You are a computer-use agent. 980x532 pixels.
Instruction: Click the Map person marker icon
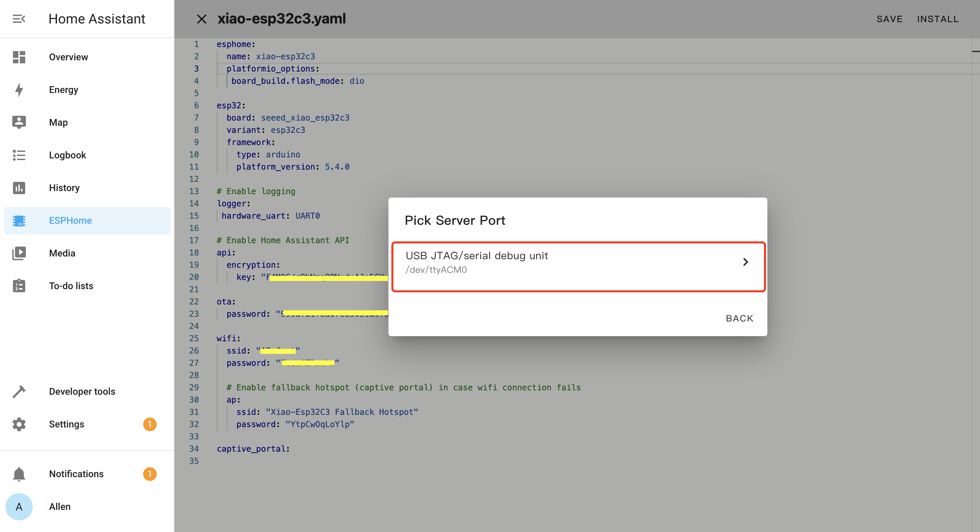(x=19, y=123)
